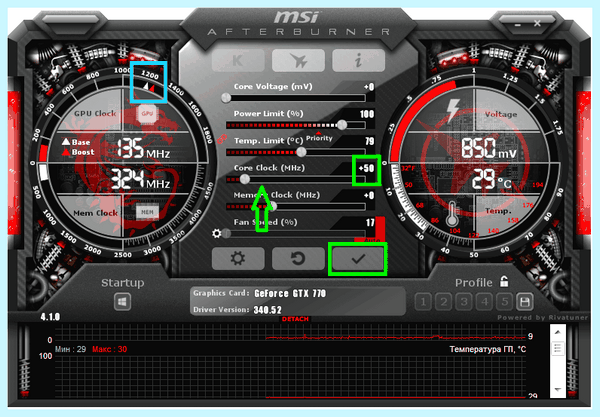Click the 850 mV voltage readout
This screenshot has height=417, width=600.
(x=489, y=148)
